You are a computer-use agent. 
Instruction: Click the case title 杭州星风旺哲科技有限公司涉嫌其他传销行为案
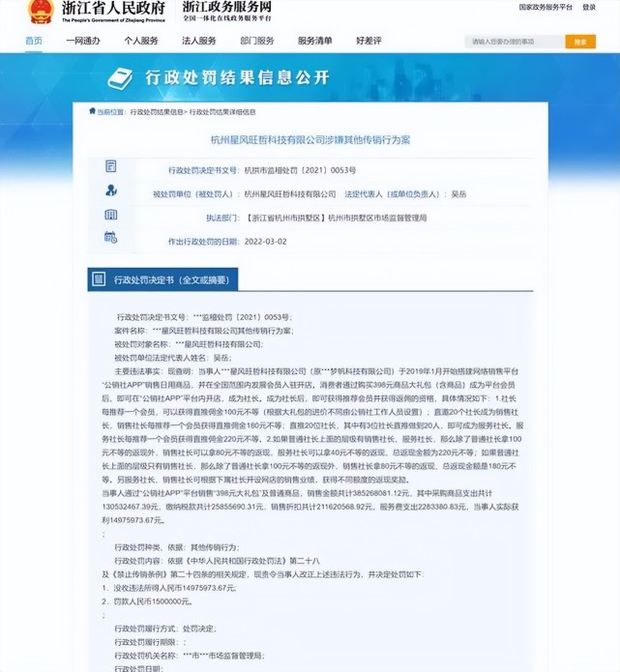coord(310,139)
